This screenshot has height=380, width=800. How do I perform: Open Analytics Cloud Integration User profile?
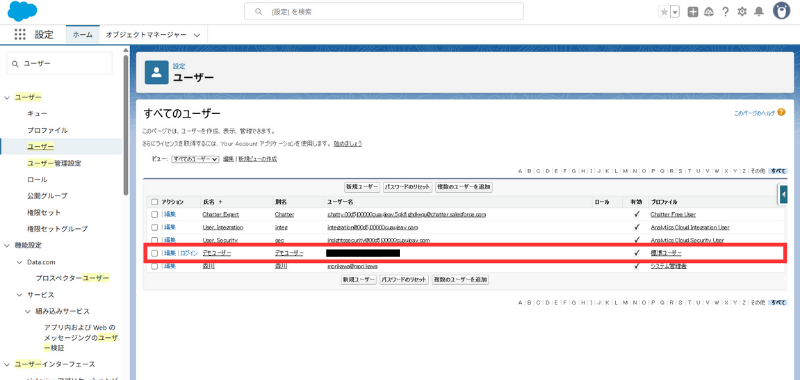(690, 227)
